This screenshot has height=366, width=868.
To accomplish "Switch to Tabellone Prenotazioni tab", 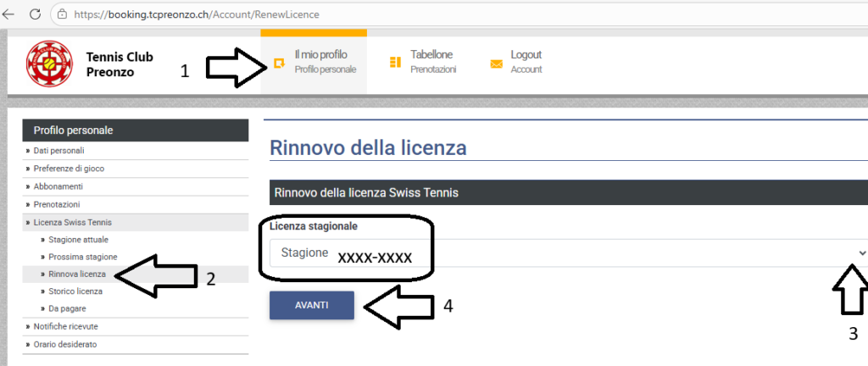I will (x=432, y=61).
